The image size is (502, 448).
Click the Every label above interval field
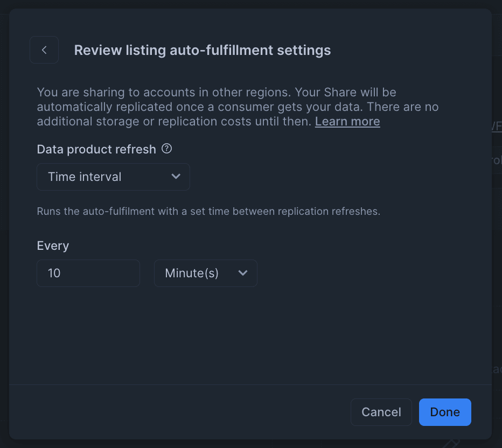click(53, 246)
